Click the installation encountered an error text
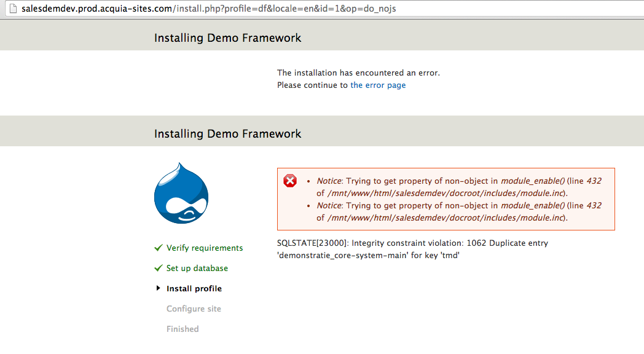The width and height of the screenshot is (644, 354). point(358,73)
